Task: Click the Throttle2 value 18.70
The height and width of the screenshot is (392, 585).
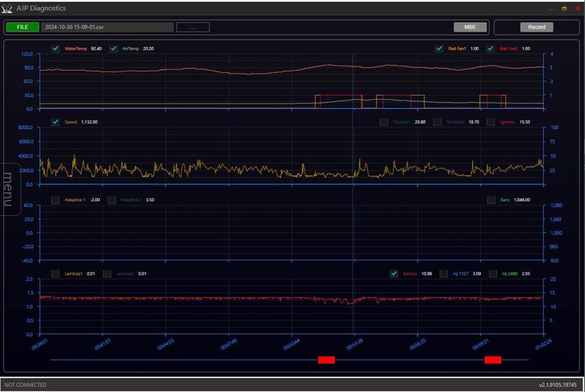Action: (474, 122)
